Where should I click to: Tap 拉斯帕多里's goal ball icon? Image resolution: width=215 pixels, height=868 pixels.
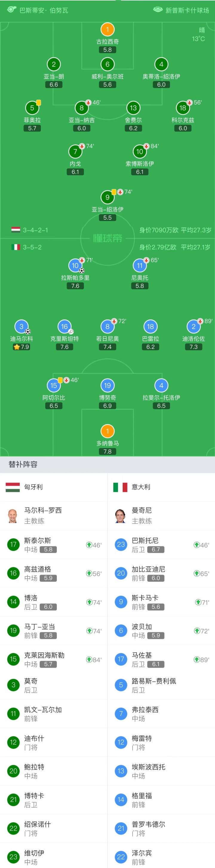coord(82,270)
